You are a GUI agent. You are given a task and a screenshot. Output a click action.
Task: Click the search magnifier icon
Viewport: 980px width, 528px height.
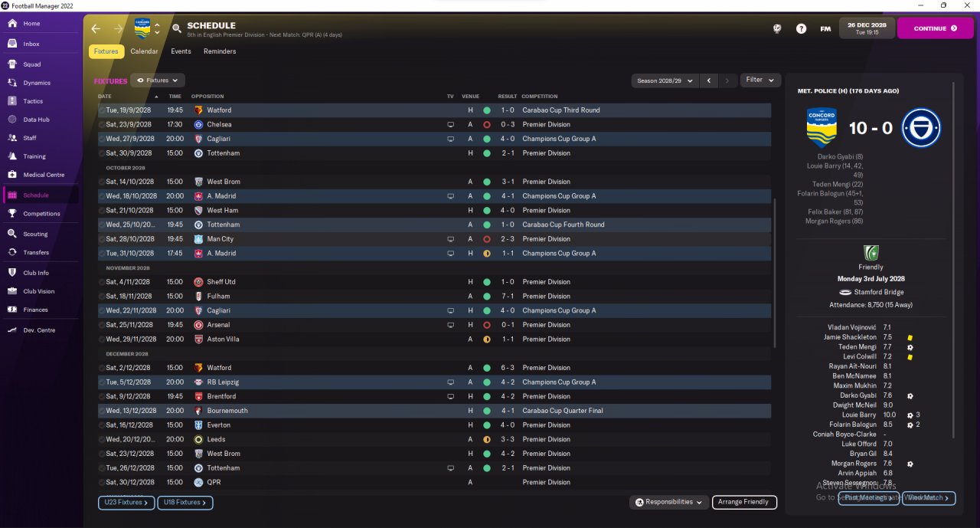[x=177, y=28]
